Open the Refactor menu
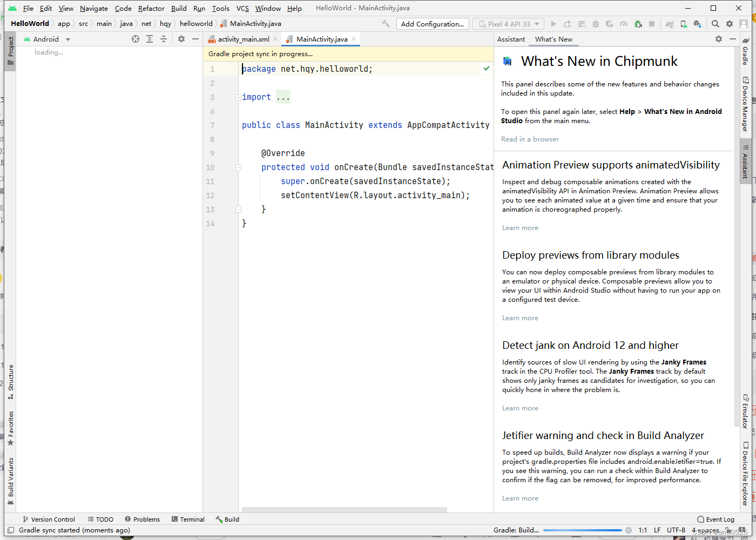Viewport: 756px width, 540px height. click(x=151, y=8)
